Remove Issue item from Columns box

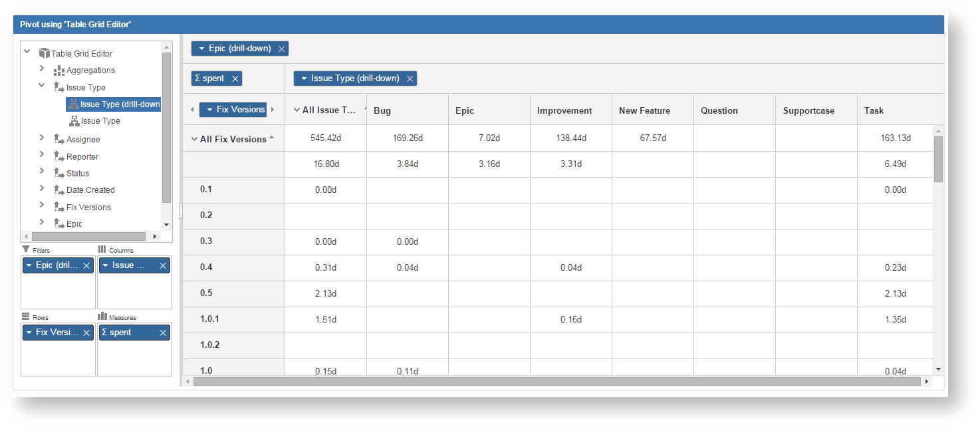pyautogui.click(x=163, y=265)
